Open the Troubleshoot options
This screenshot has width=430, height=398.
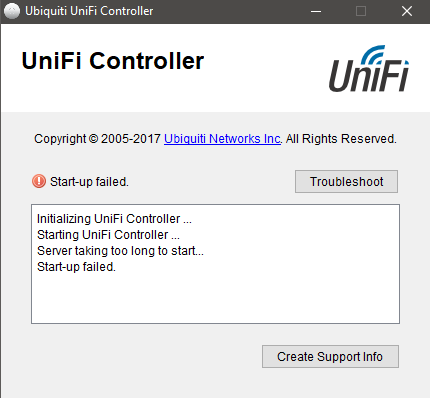pos(346,182)
